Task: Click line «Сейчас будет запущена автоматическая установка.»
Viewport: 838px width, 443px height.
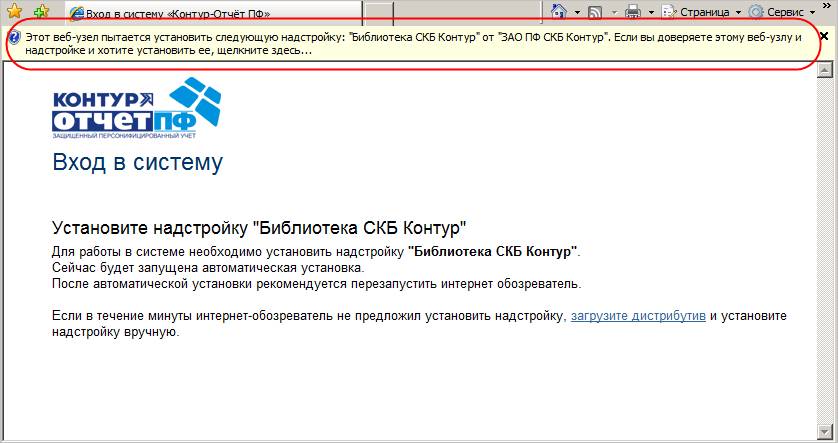Action: point(208,268)
